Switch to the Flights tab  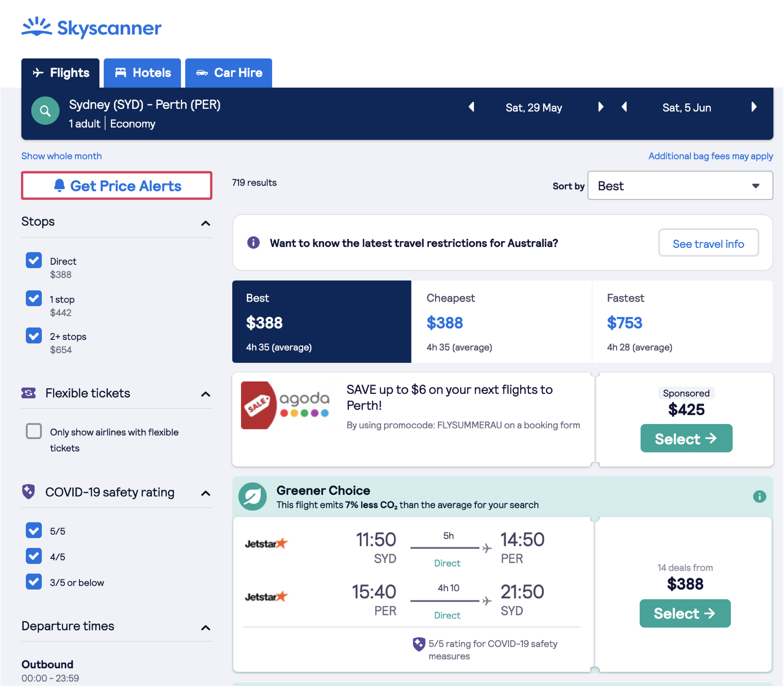pos(61,73)
